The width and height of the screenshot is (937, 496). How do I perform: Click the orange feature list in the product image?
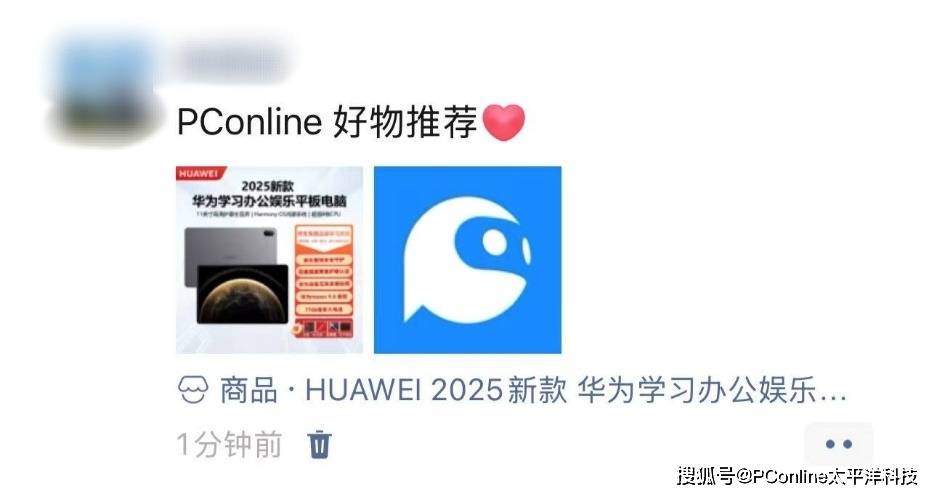pos(324,281)
